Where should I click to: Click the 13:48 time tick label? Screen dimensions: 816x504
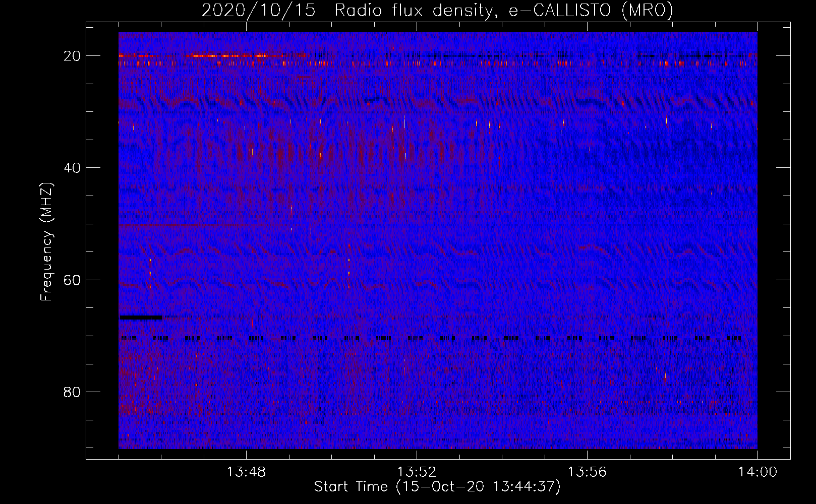pos(246,472)
